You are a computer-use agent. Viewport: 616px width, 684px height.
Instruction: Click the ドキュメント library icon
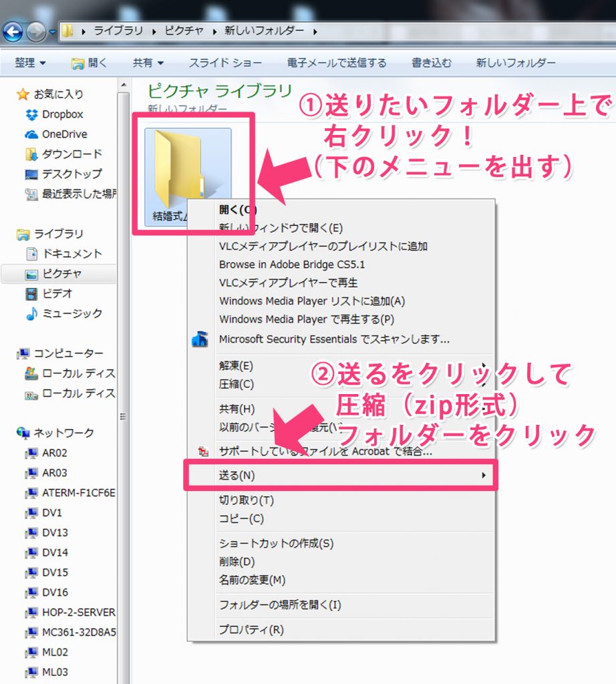[x=31, y=254]
